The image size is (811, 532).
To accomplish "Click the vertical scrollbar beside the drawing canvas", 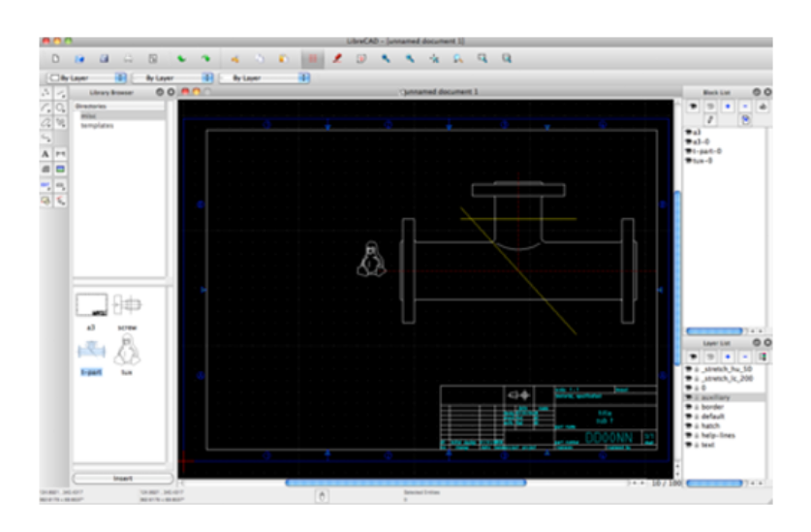I will click(x=677, y=278).
